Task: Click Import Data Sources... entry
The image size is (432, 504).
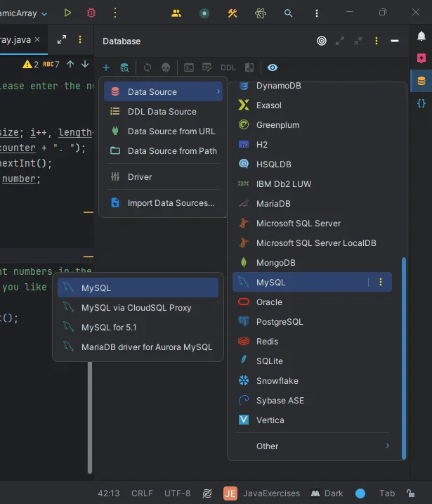Action: click(x=163, y=203)
